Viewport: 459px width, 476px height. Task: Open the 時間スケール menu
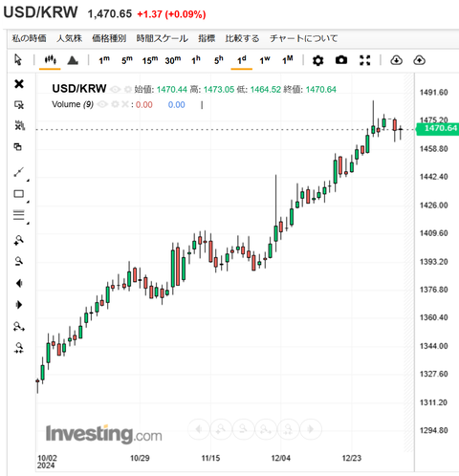tap(163, 38)
